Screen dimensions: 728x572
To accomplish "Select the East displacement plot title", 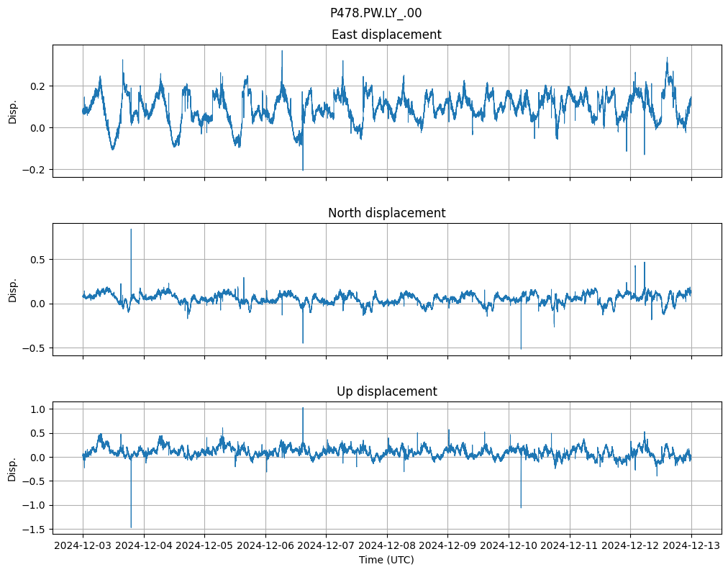I will point(386,35).
